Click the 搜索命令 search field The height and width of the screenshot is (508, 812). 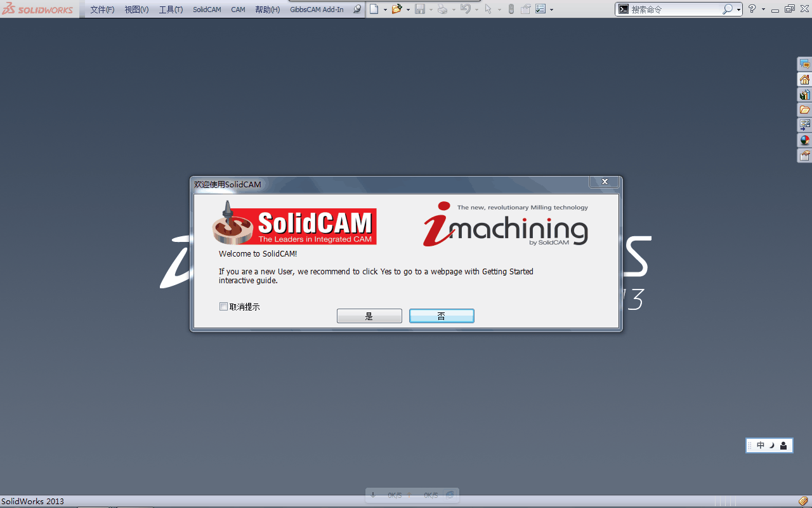point(676,10)
